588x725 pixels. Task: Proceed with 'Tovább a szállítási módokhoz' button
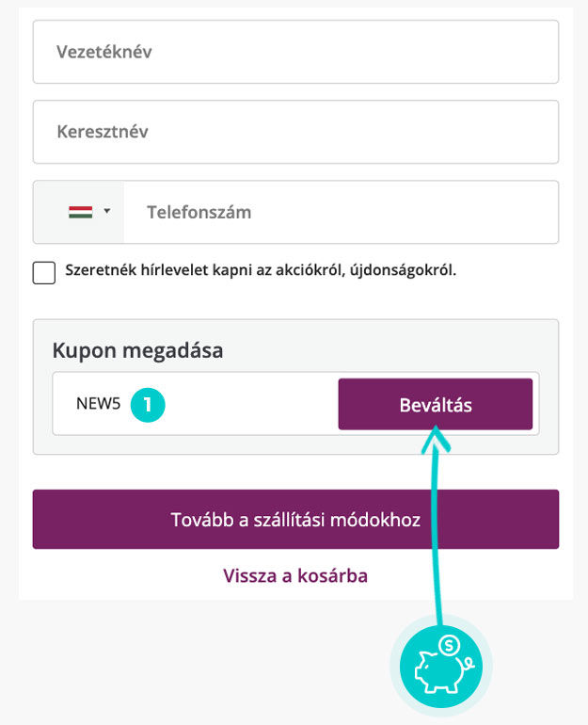point(295,520)
